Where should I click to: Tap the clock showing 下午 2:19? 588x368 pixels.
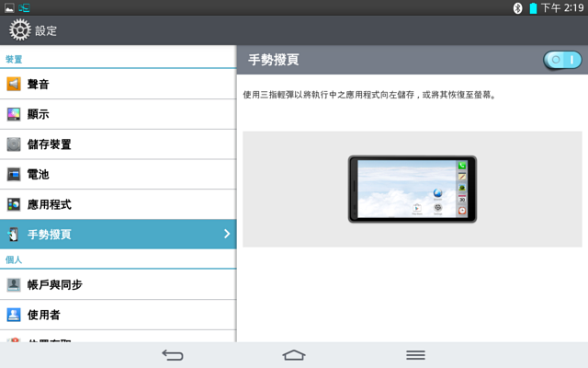(562, 8)
